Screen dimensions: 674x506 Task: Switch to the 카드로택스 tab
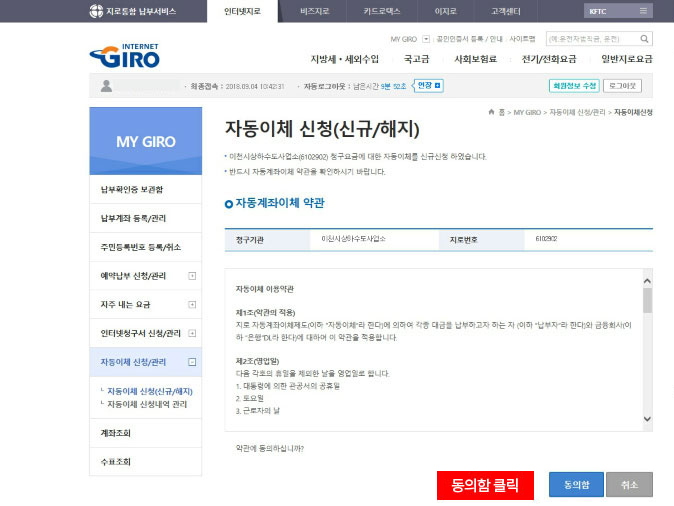click(382, 11)
